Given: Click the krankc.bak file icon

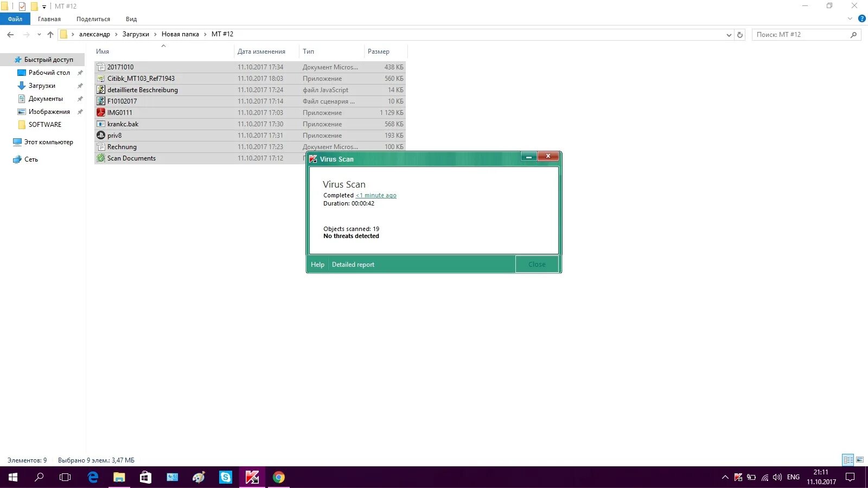Looking at the screenshot, I should [101, 124].
